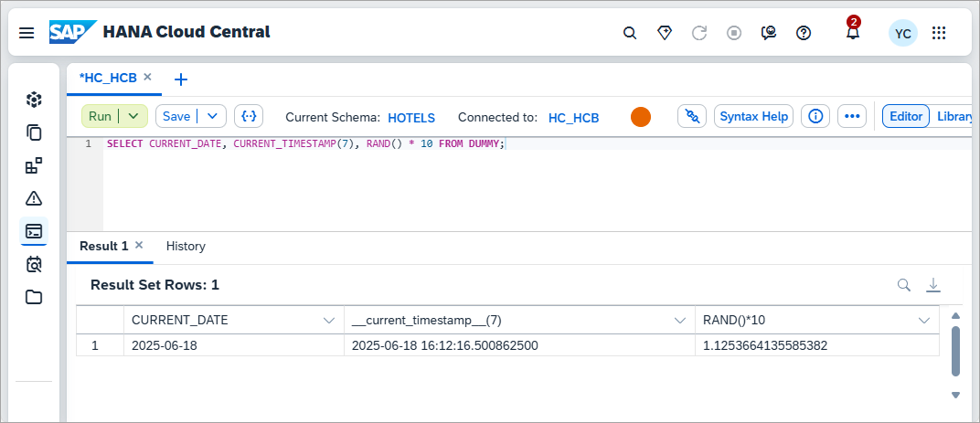980x423 pixels.
Task: Search within the result set
Action: (x=904, y=285)
